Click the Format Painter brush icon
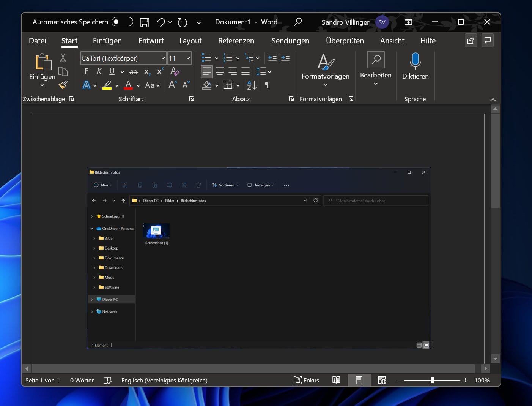This screenshot has height=406, width=532. tap(63, 85)
